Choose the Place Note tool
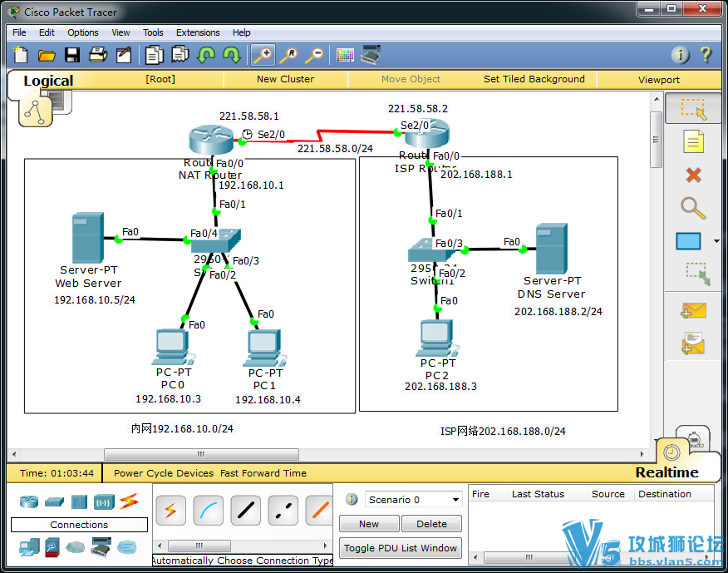Viewport: 728px width, 573px height. 693,141
